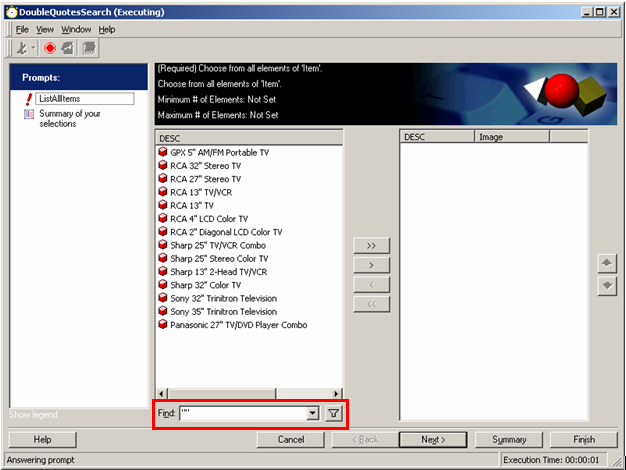
Task: Click the third toolbar icon after stop
Action: 68,48
